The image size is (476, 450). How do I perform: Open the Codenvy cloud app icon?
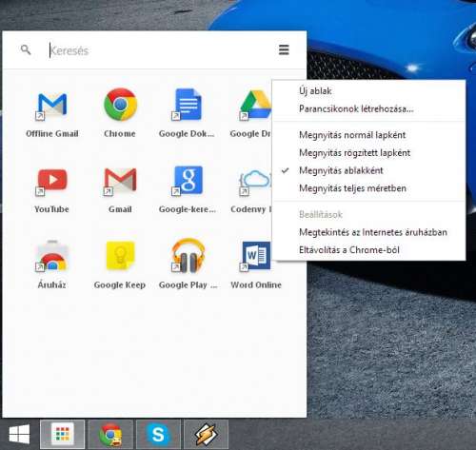click(x=255, y=183)
